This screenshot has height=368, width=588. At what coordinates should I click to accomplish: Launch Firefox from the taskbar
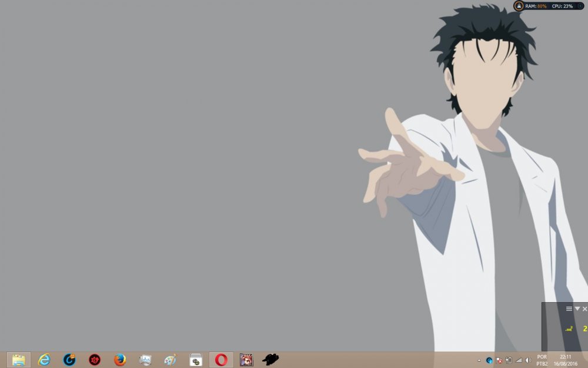coord(120,360)
